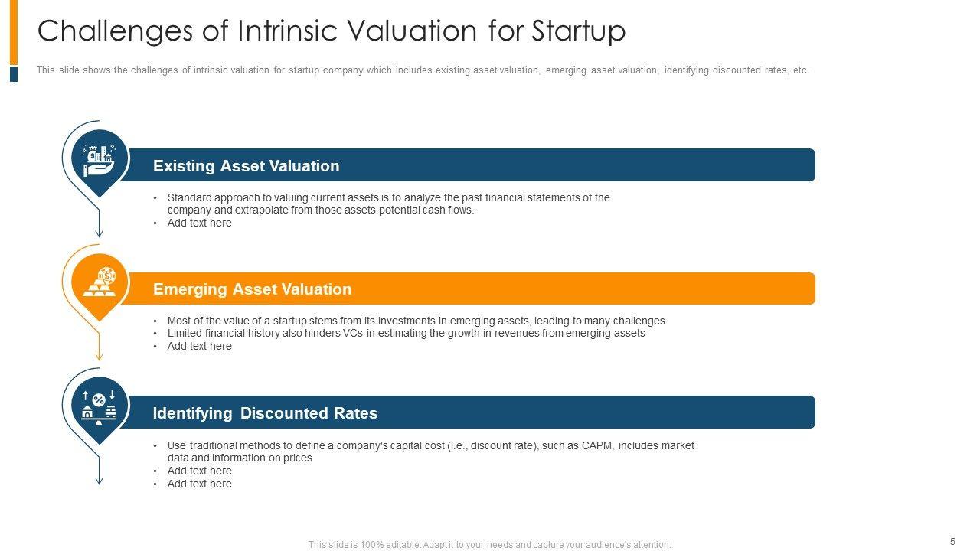Select the gold bars icon in orange pin
This screenshot has width=980, height=551.
(99, 284)
